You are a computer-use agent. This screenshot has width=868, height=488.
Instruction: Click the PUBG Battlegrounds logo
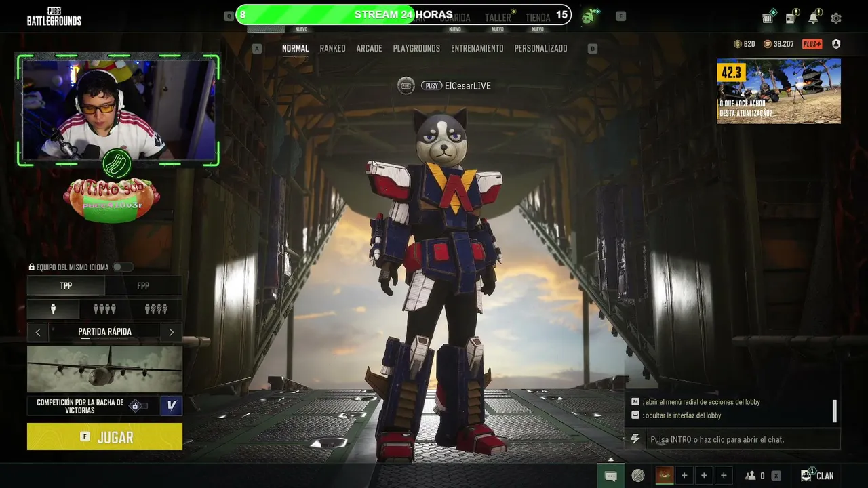[x=54, y=16]
